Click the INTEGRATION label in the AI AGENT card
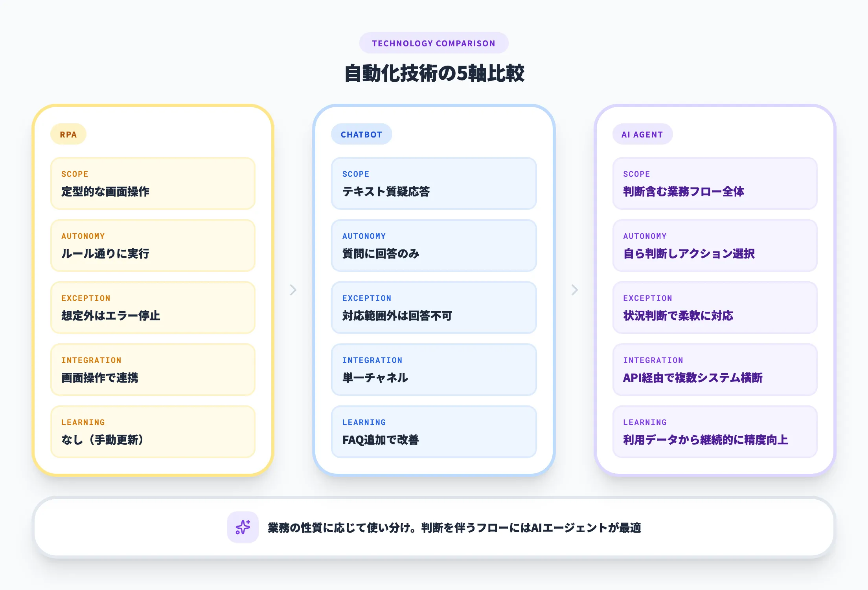Image resolution: width=868 pixels, height=590 pixels. point(653,360)
